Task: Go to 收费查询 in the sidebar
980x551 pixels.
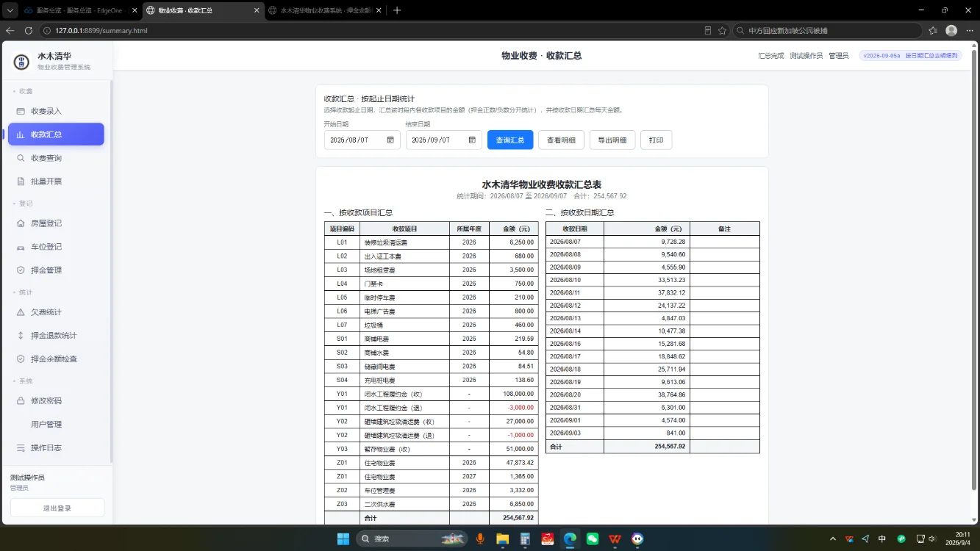Action: click(56, 158)
